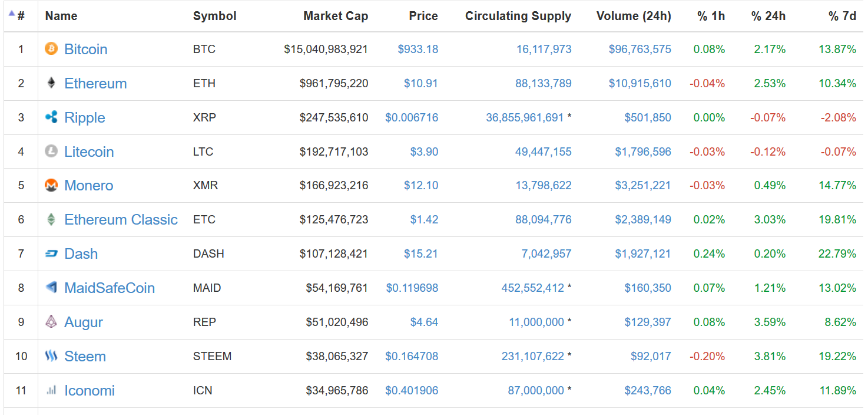Click the Bitcoin coin logo icon
The width and height of the screenshot is (868, 415).
pos(51,49)
